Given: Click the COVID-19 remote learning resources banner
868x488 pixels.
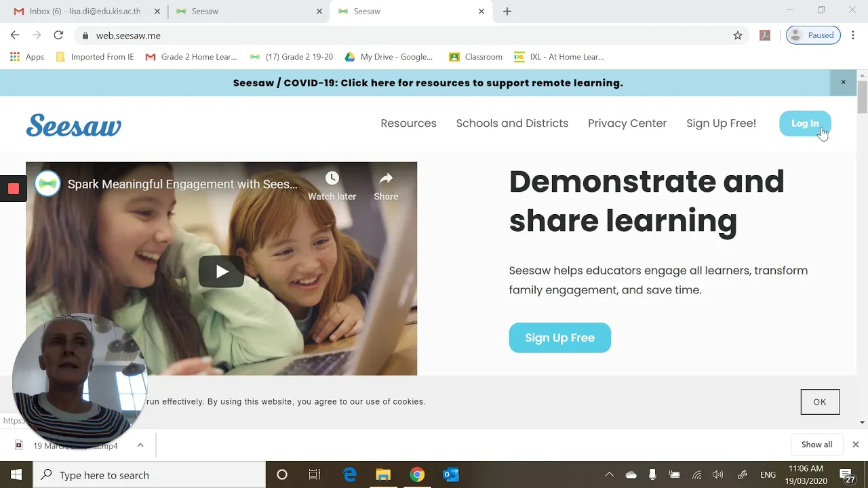Looking at the screenshot, I should [x=428, y=83].
